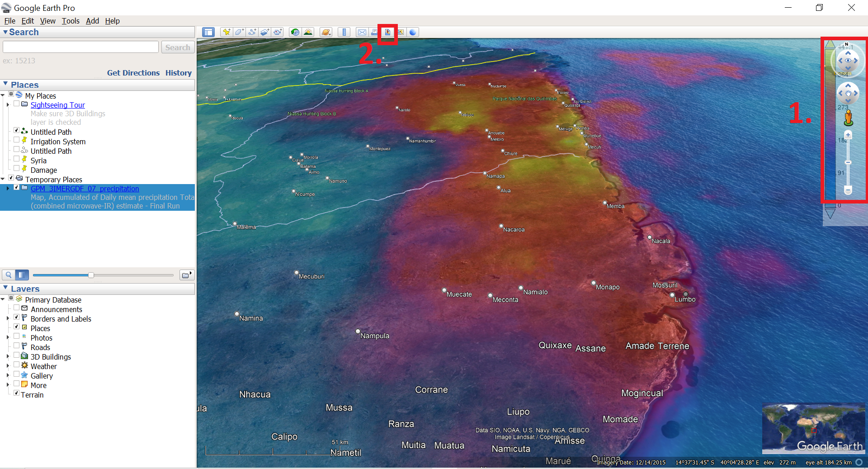Open the Help menu
868x469 pixels.
click(x=112, y=21)
